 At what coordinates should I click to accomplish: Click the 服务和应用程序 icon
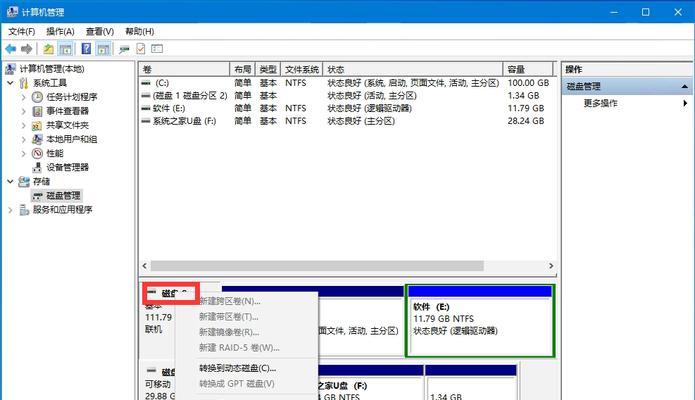[x=24, y=210]
